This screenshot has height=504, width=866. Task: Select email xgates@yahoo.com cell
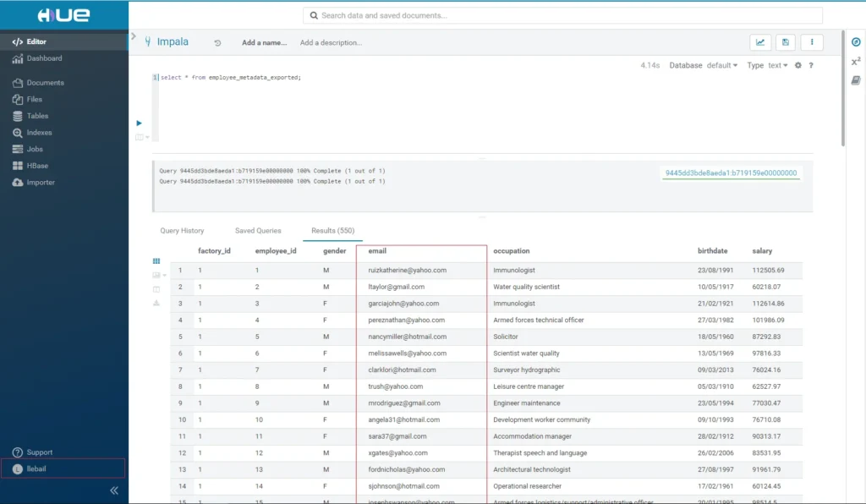(x=397, y=452)
